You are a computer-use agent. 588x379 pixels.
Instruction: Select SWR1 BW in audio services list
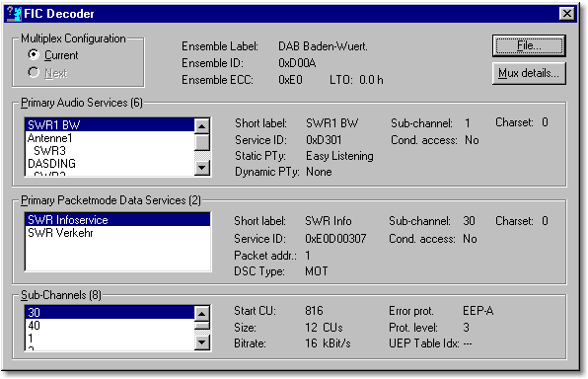click(x=110, y=125)
